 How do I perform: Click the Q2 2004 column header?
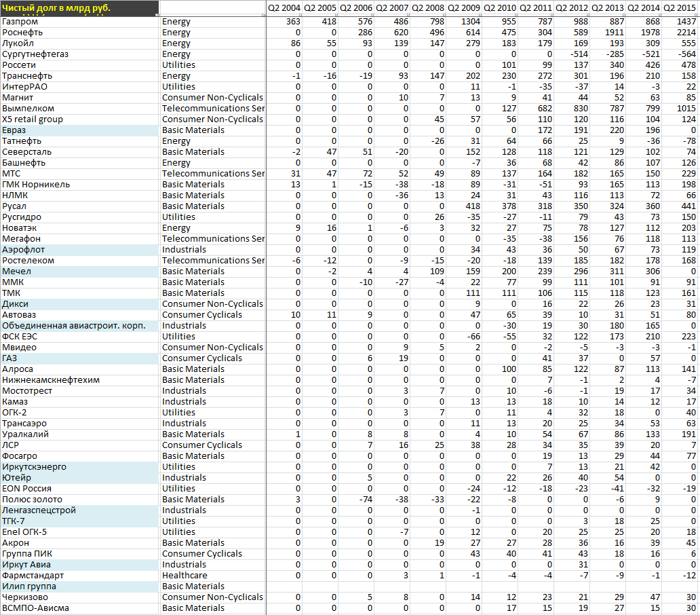284,8
